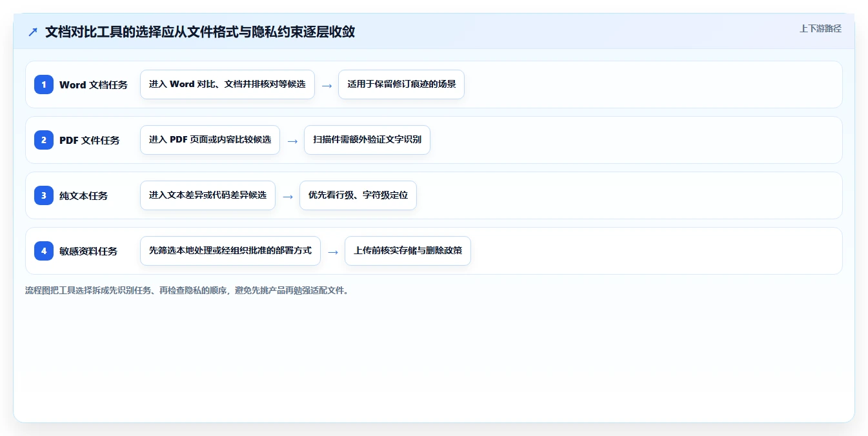Select the 上下游路径 label
Viewport: 868px width, 436px height.
[820, 28]
